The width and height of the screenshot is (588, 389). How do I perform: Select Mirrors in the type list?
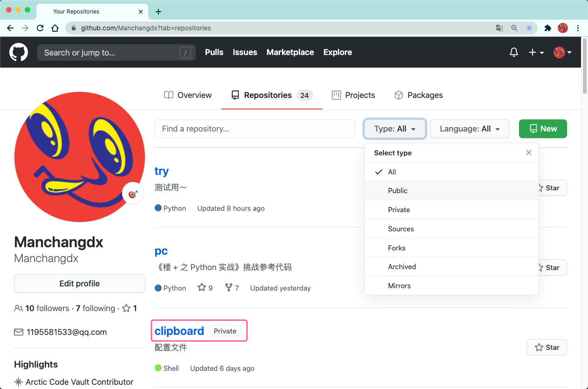pyautogui.click(x=451, y=286)
